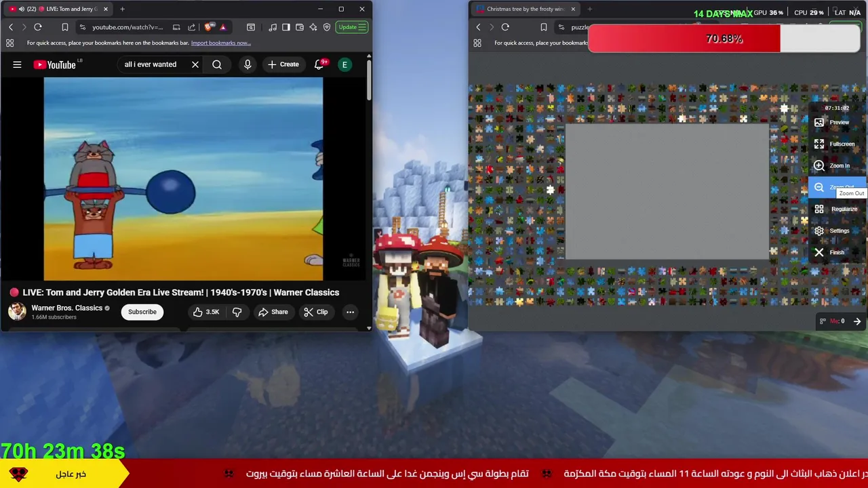868x488 pixels.
Task: Follow the Import bookmarks now link
Action: coord(220,43)
